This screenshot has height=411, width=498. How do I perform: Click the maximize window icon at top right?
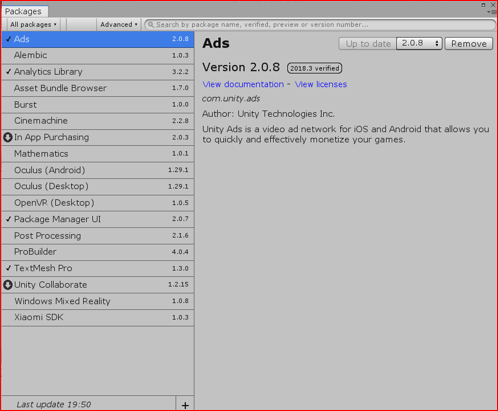click(483, 5)
